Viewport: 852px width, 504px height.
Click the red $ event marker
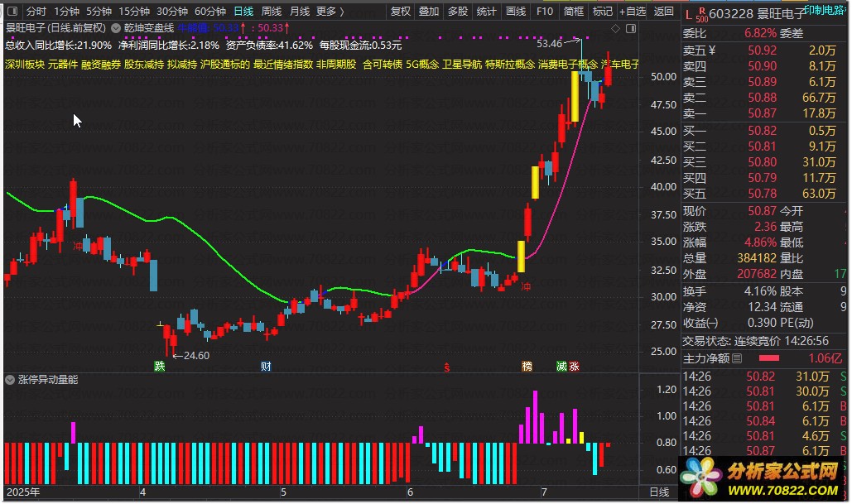(x=446, y=367)
